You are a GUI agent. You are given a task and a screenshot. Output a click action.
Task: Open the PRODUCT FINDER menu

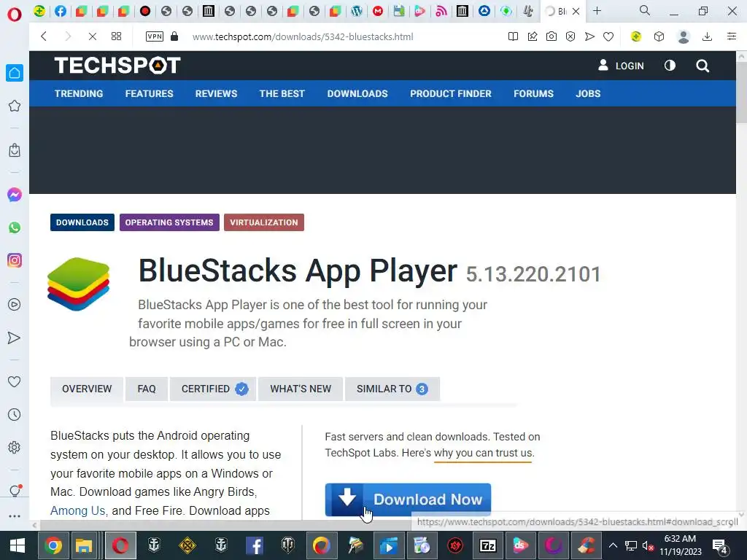coord(451,94)
